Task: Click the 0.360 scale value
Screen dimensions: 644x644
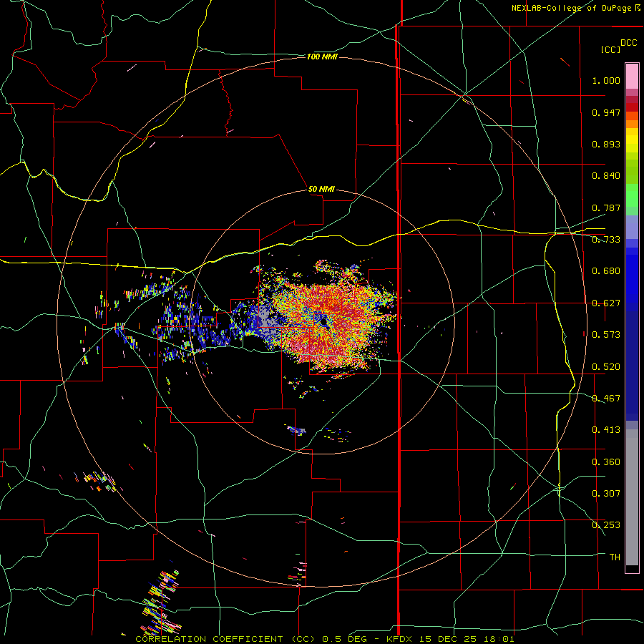Action: coord(606,462)
